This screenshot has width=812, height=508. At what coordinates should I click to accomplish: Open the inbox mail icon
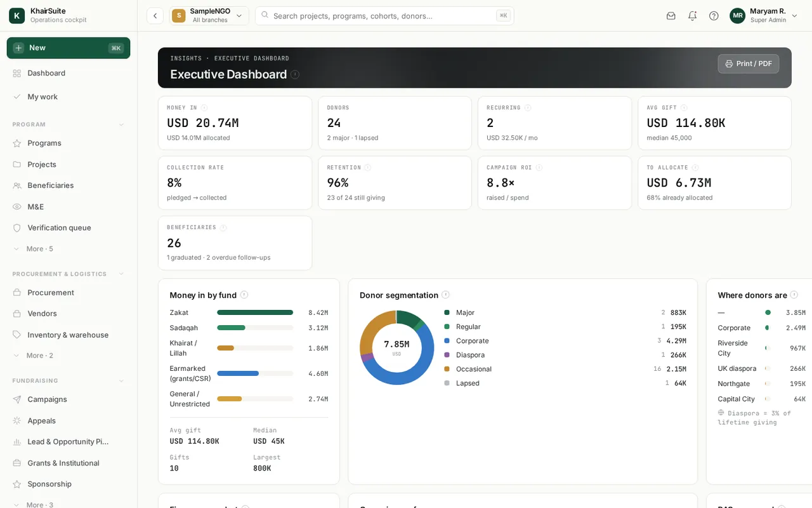pyautogui.click(x=671, y=16)
